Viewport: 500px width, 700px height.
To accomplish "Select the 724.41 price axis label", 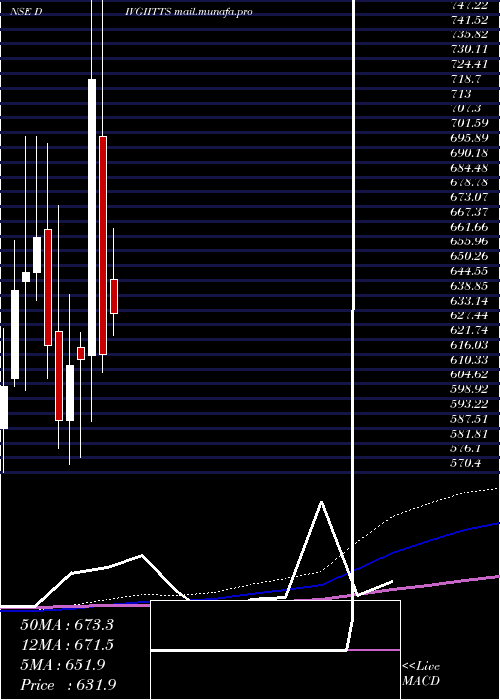I will [469, 64].
